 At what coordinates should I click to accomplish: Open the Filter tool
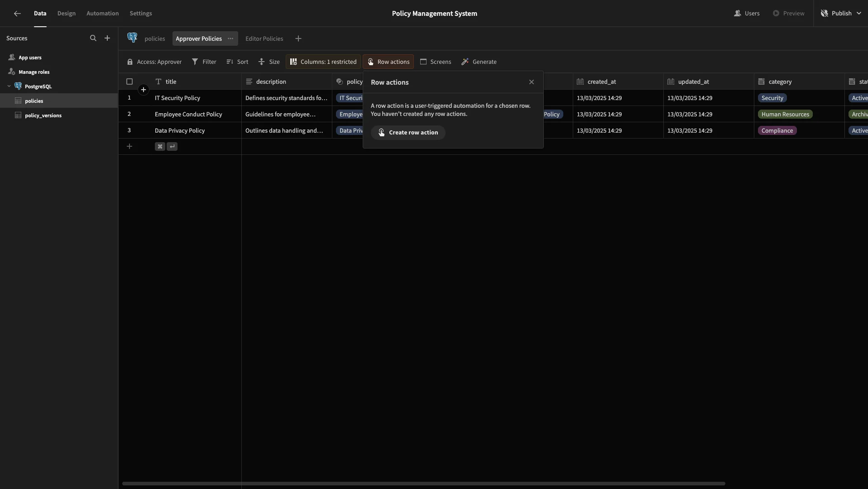[204, 62]
